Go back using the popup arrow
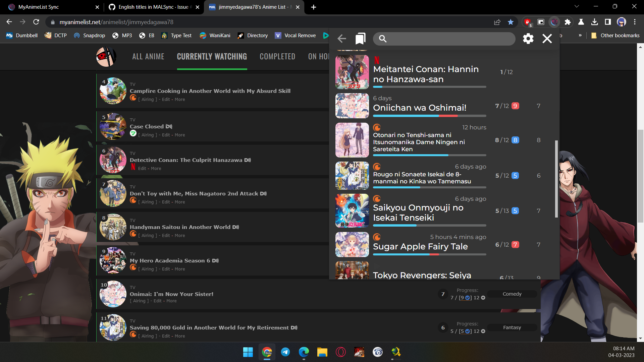This screenshot has height=362, width=644. (342, 39)
